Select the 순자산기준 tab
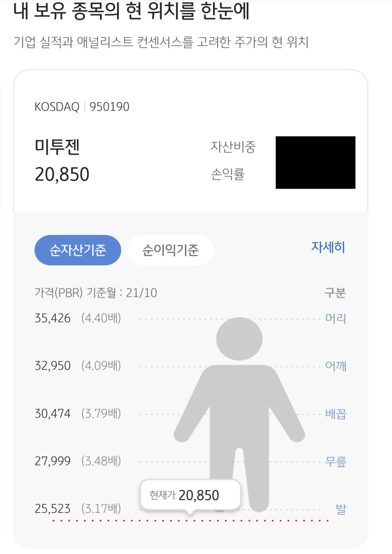The height and width of the screenshot is (554, 392). coord(78,250)
